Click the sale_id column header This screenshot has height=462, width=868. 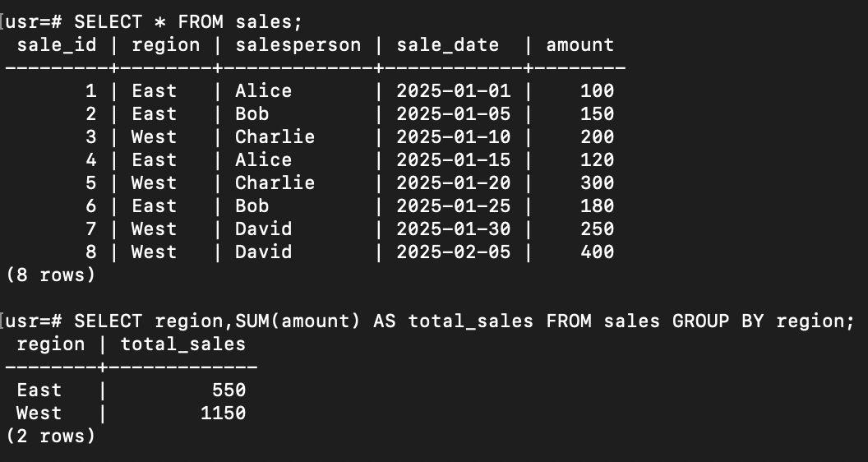click(57, 45)
